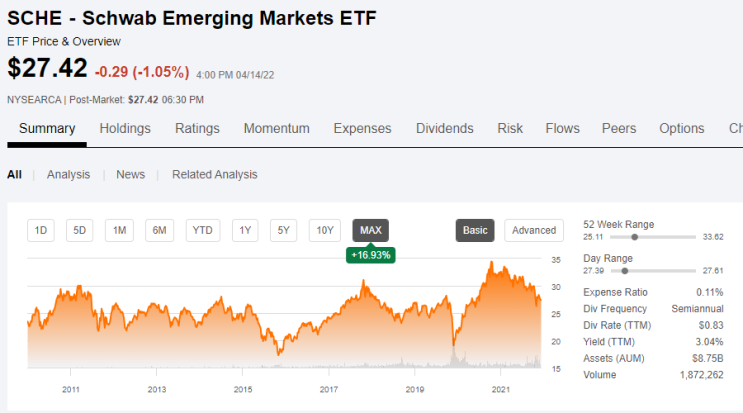This screenshot has height=413, width=743.
Task: Select the 1D chart range button
Action: (x=41, y=230)
